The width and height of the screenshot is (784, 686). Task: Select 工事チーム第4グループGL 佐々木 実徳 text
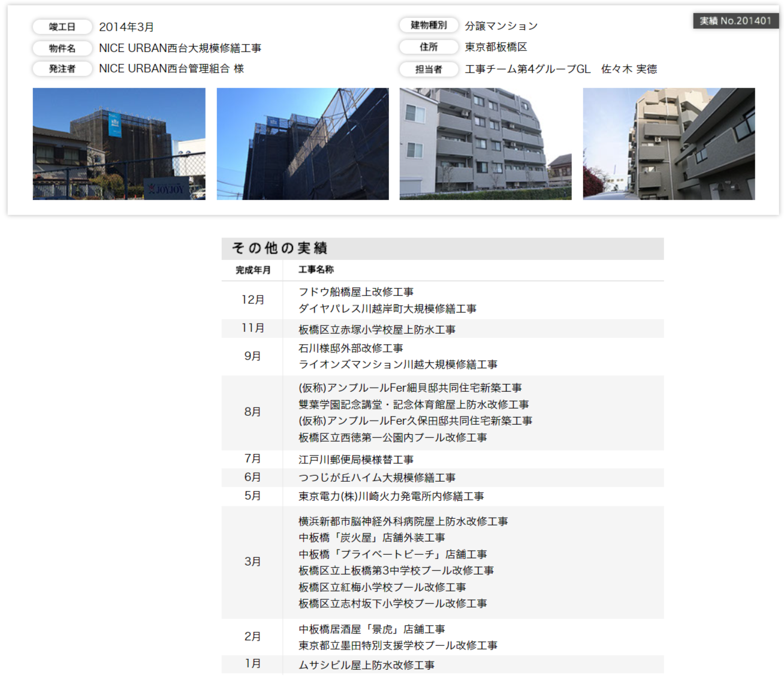tap(561, 69)
